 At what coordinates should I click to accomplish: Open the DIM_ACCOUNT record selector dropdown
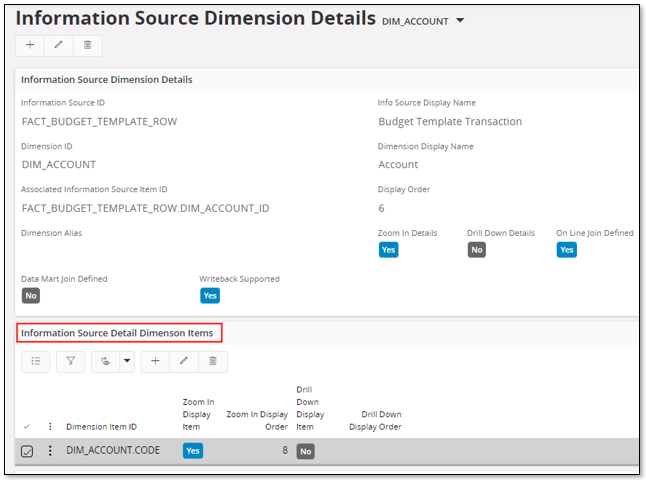pyautogui.click(x=460, y=21)
